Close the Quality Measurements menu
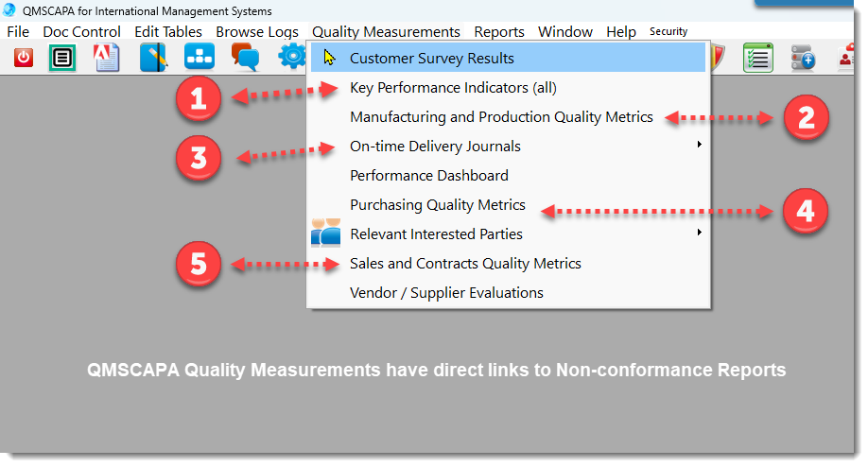Image resolution: width=868 pixels, height=467 pixels. click(386, 32)
